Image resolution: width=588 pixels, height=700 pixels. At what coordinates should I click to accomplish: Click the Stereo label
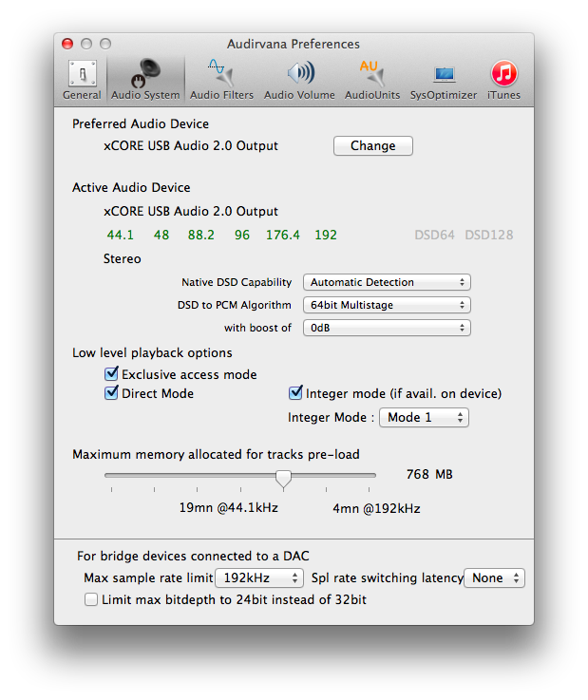pos(123,259)
